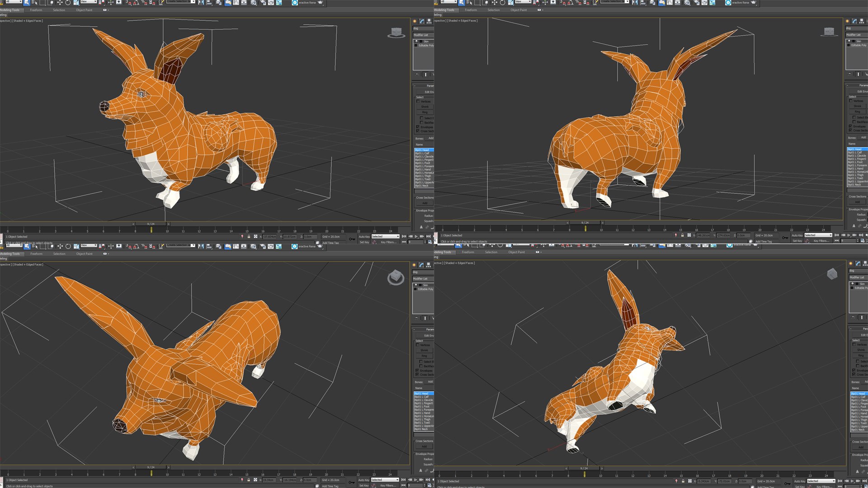Toggle Angle Snap in top-left window toolbar
The height and width of the screenshot is (488, 868).
pos(136,3)
